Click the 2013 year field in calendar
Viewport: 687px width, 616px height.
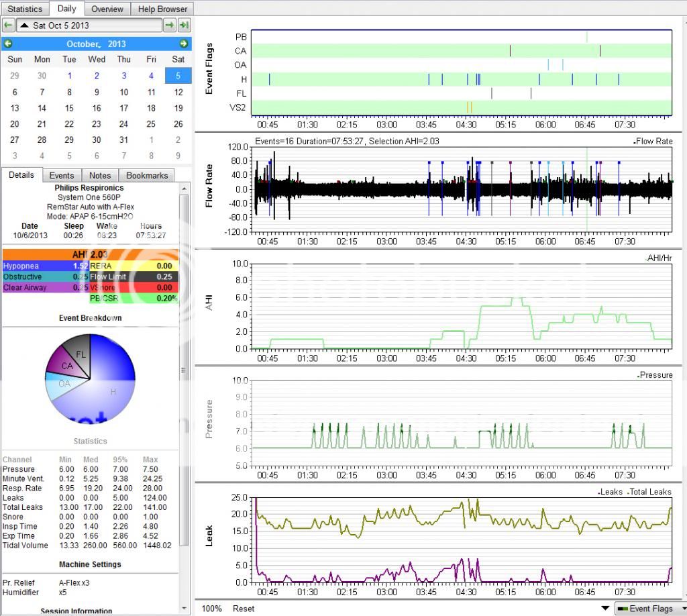pos(117,44)
